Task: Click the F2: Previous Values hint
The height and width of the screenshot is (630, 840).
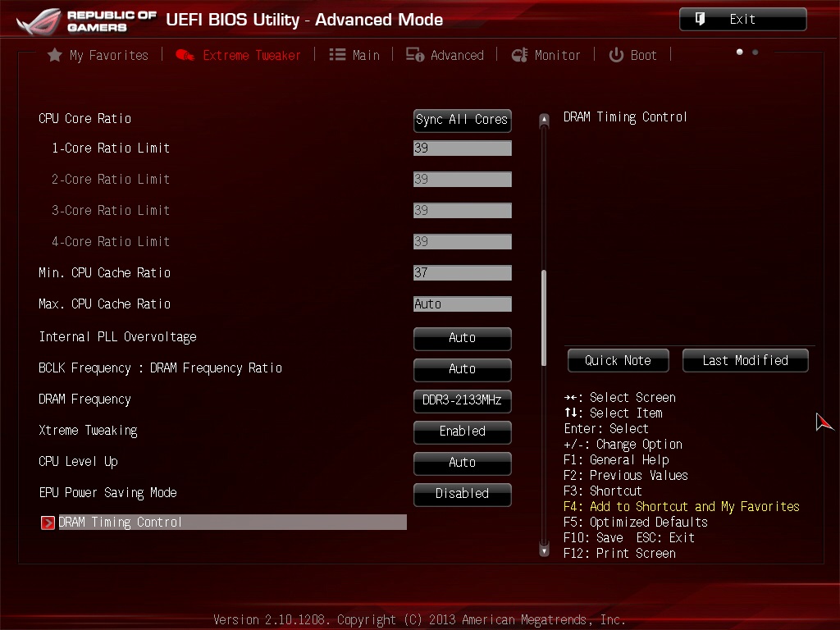Action: tap(626, 476)
